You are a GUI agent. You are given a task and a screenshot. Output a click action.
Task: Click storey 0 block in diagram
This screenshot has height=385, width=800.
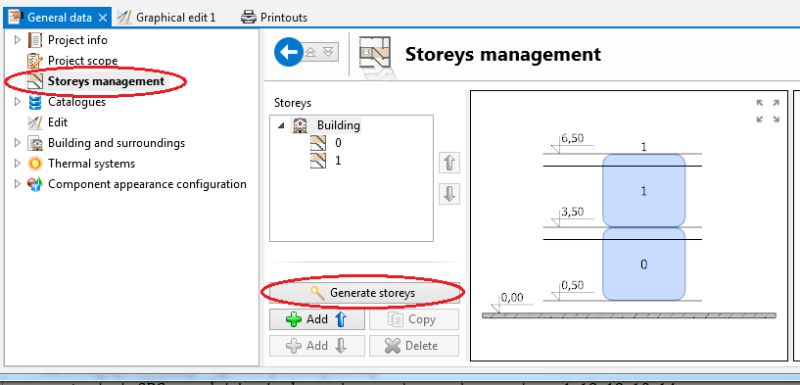tap(644, 264)
